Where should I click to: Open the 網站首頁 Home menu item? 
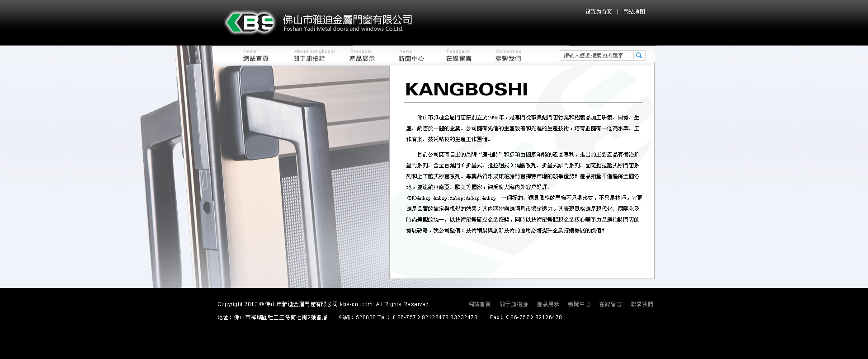point(255,56)
